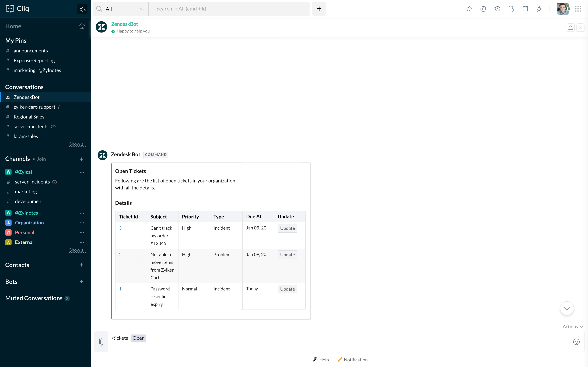The width and height of the screenshot is (588, 367).
Task: View recent chat history
Action: coord(497,9)
